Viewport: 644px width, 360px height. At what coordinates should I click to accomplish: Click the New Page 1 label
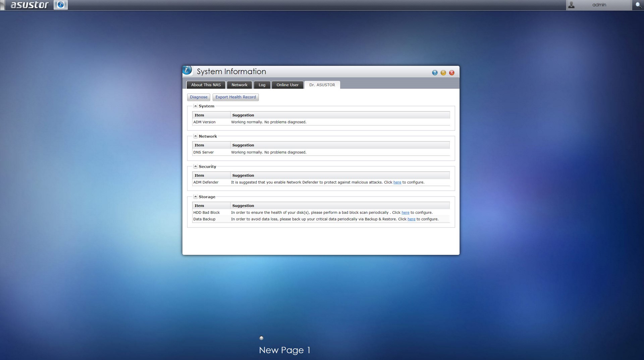(284, 350)
